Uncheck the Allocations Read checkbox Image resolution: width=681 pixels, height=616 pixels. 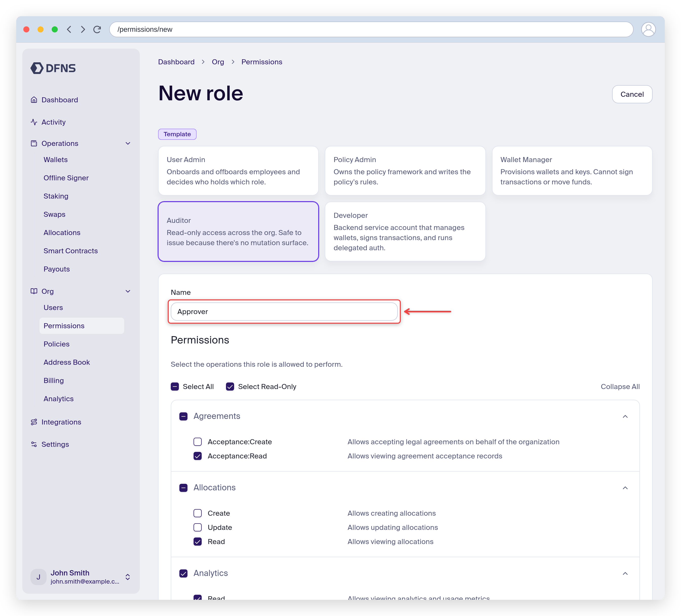198,541
